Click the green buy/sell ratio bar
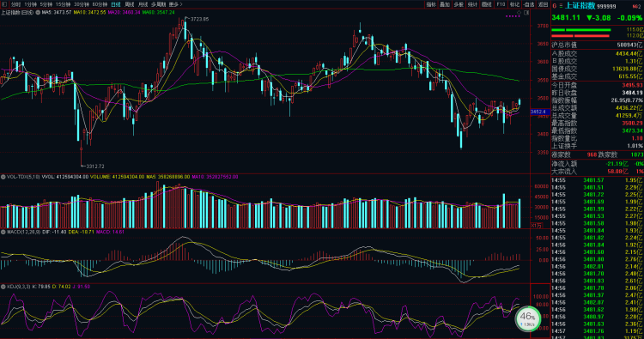Viewport: 644px width, 339px height. [x=581, y=30]
